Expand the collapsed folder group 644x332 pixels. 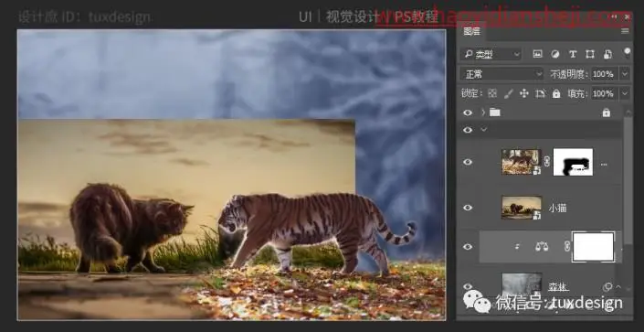click(x=483, y=112)
